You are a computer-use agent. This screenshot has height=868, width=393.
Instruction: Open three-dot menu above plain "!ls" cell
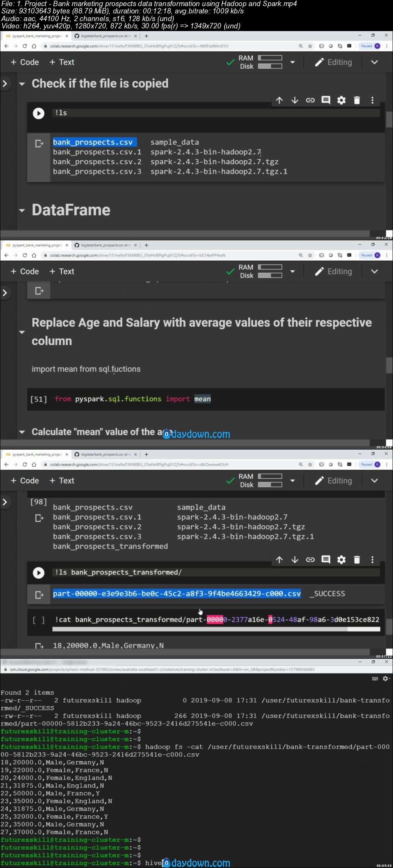pos(372,100)
